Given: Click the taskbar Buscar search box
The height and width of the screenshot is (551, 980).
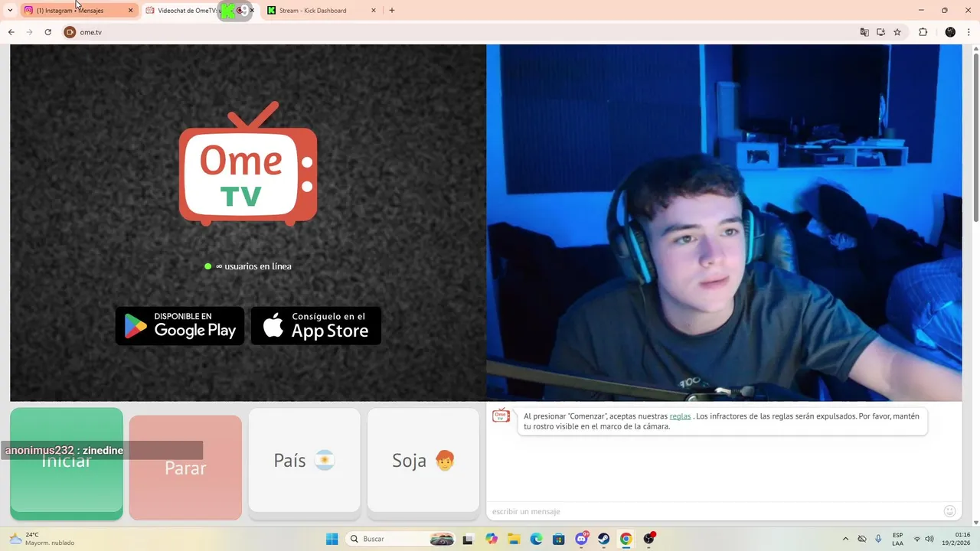Looking at the screenshot, I should tap(401, 539).
